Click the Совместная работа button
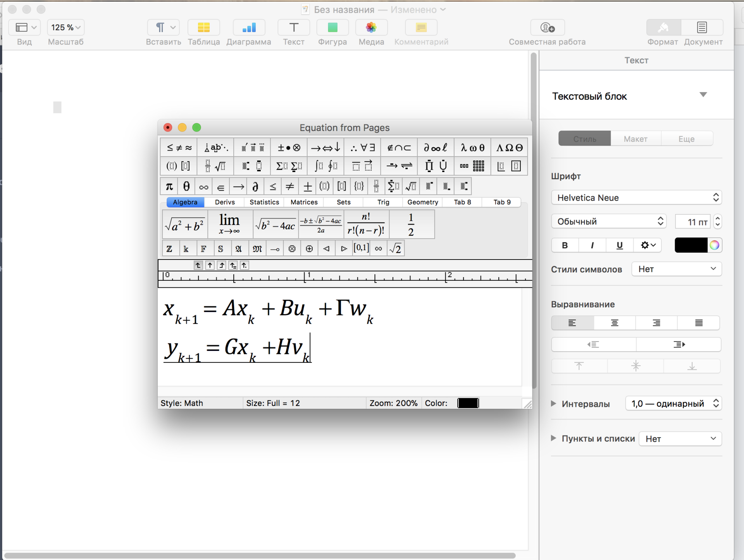744x560 pixels. point(547,27)
